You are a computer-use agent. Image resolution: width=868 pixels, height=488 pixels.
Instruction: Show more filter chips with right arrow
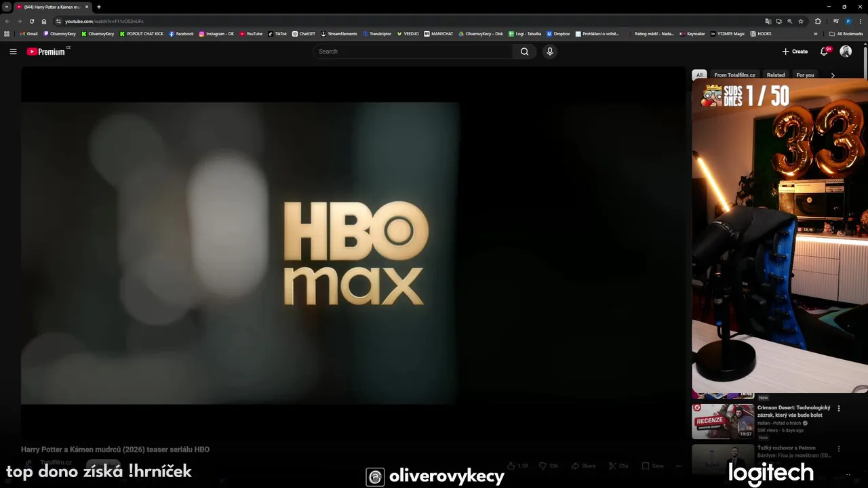coord(833,75)
